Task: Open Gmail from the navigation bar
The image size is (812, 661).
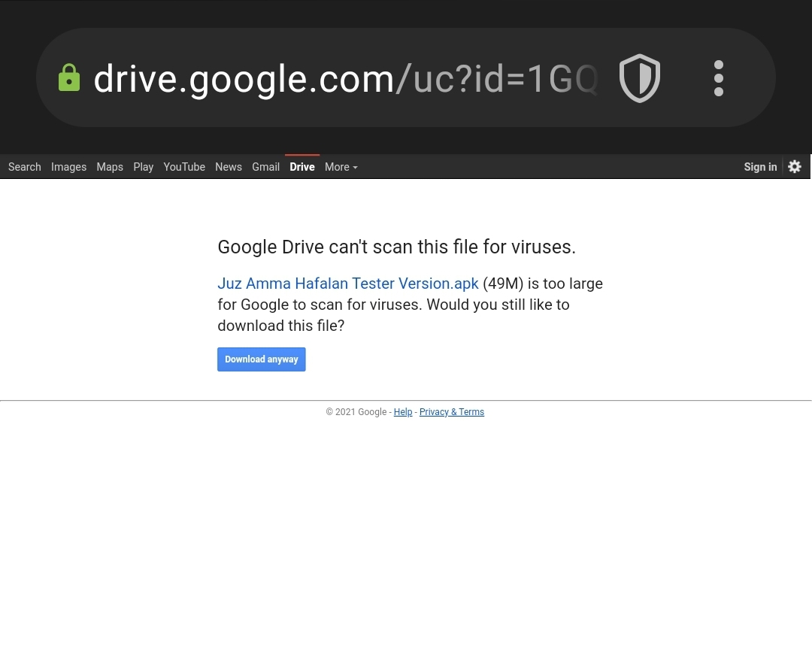Action: point(265,167)
